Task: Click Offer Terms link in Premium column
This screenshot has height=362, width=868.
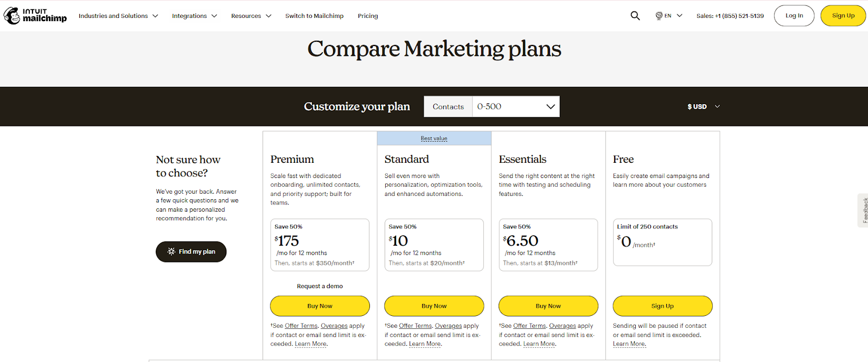Action: pos(301,326)
